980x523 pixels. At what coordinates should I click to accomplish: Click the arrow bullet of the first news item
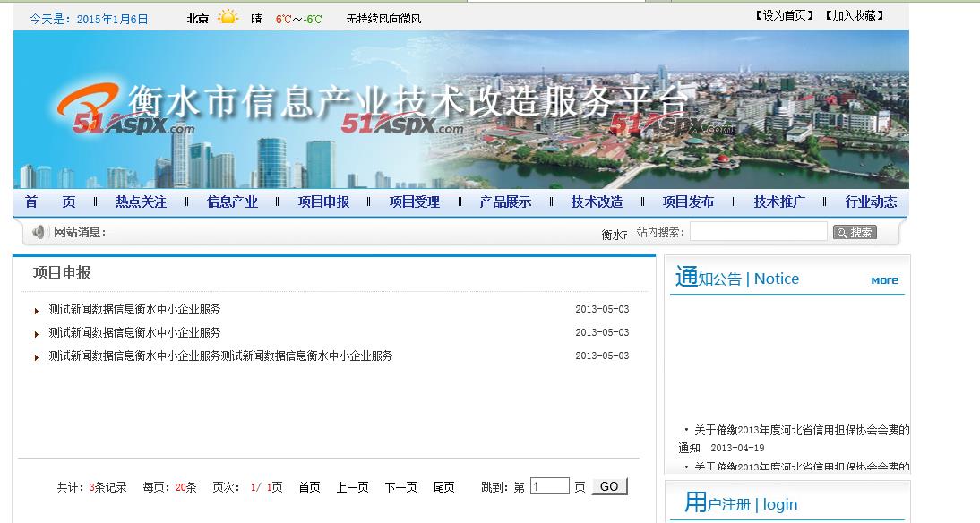click(x=37, y=311)
